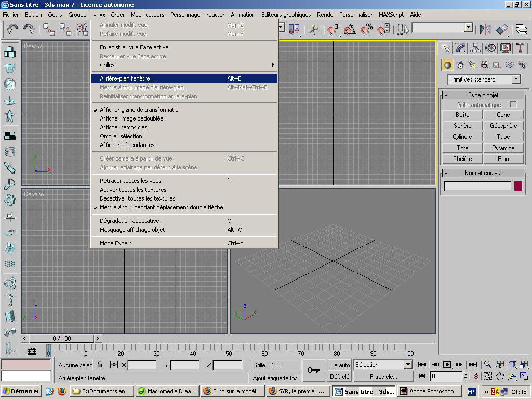The width and height of the screenshot is (532, 399).
Task: Collapse the Type d'objet rollout
Action: click(x=483, y=95)
